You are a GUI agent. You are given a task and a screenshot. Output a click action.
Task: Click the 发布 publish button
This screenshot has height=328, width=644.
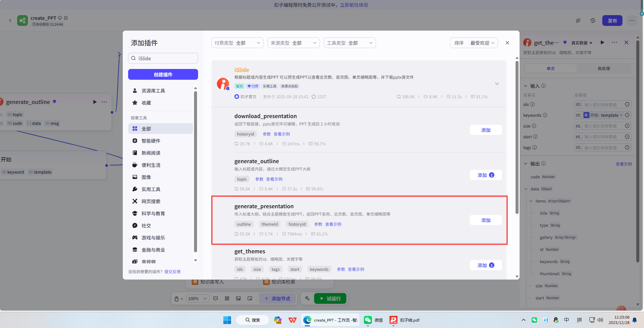coord(612,21)
